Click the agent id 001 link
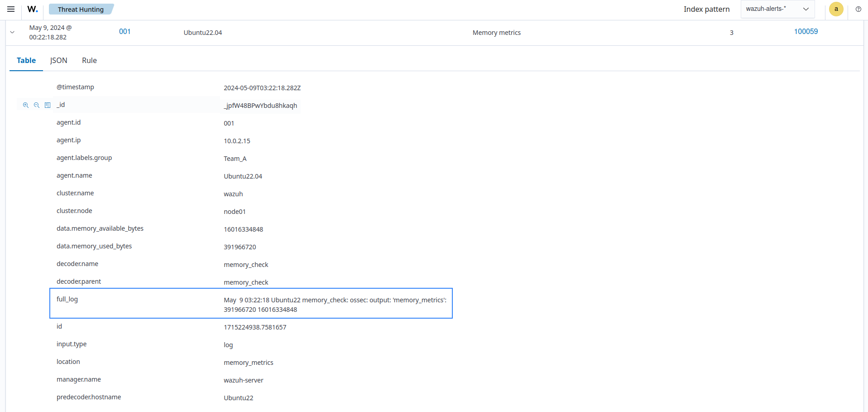 pyautogui.click(x=124, y=31)
